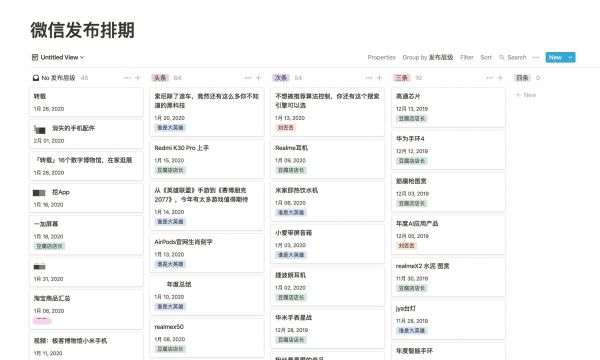Open the realmeX2 水泥 图赏 card
Viewport: 600px width, 360px height.
[448, 277]
